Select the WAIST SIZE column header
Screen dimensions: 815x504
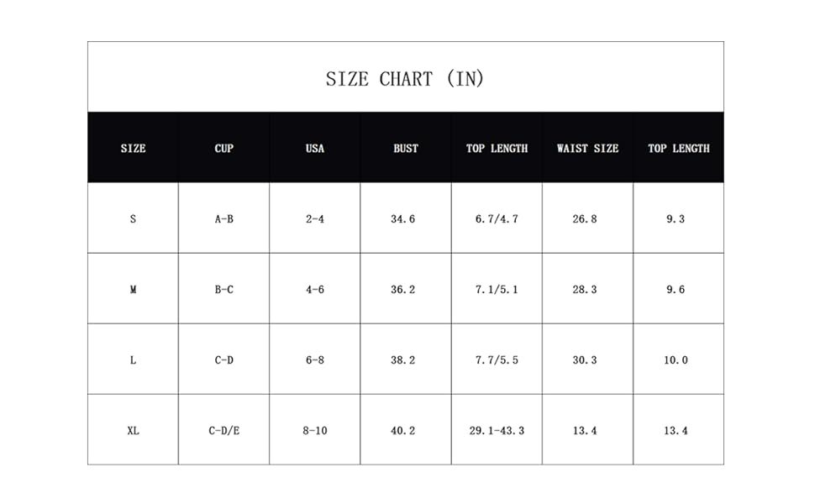click(x=587, y=148)
